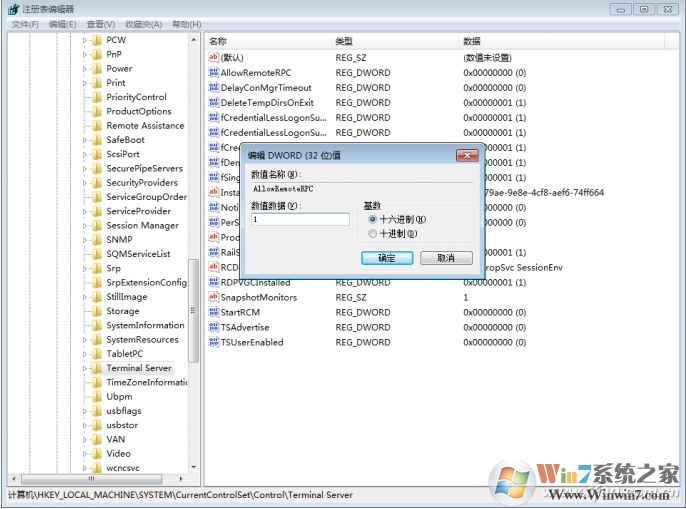This screenshot has height=509, width=686.
Task: Click the tree's horizontal scrollbar thumb
Action: (91, 479)
